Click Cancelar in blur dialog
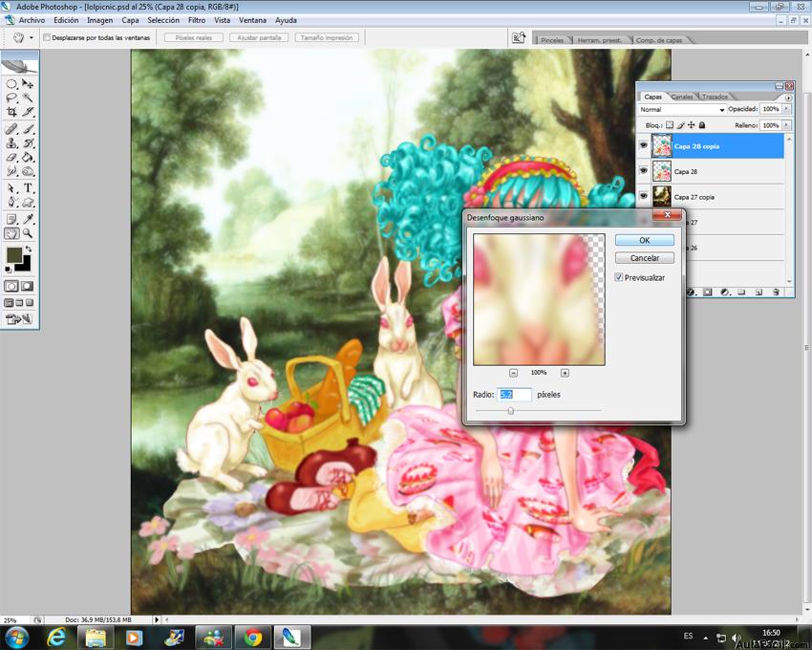Viewport: 812px width, 650px height. pyautogui.click(x=644, y=258)
